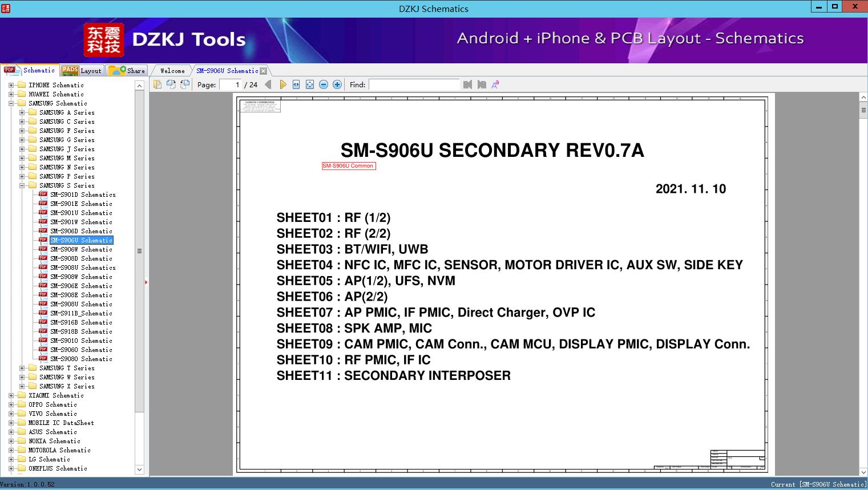Collapse the SAMSUNG S Series folder
The height and width of the screenshot is (490, 868).
point(22,185)
